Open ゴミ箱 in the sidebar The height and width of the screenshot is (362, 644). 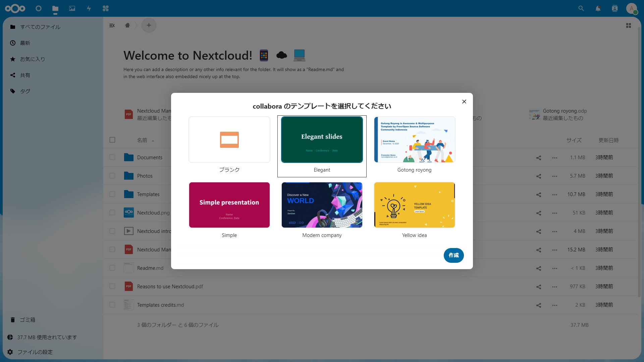27,320
